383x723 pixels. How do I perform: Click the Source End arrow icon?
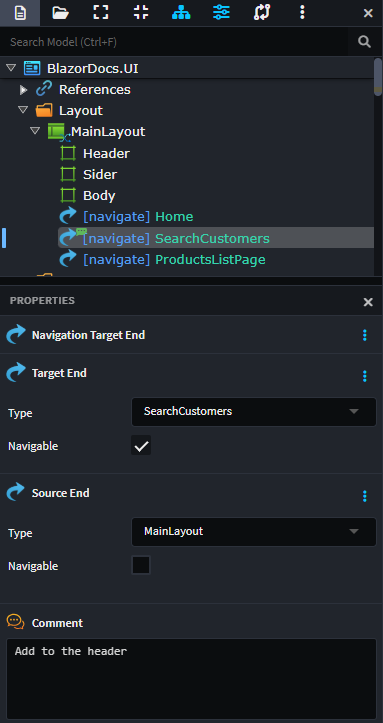coord(16,492)
